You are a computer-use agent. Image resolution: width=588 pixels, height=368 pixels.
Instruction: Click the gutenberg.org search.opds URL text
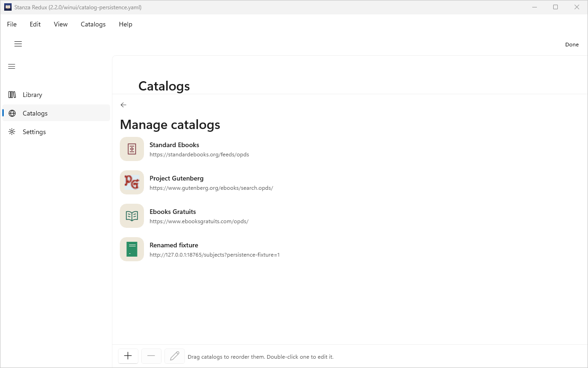click(x=211, y=188)
